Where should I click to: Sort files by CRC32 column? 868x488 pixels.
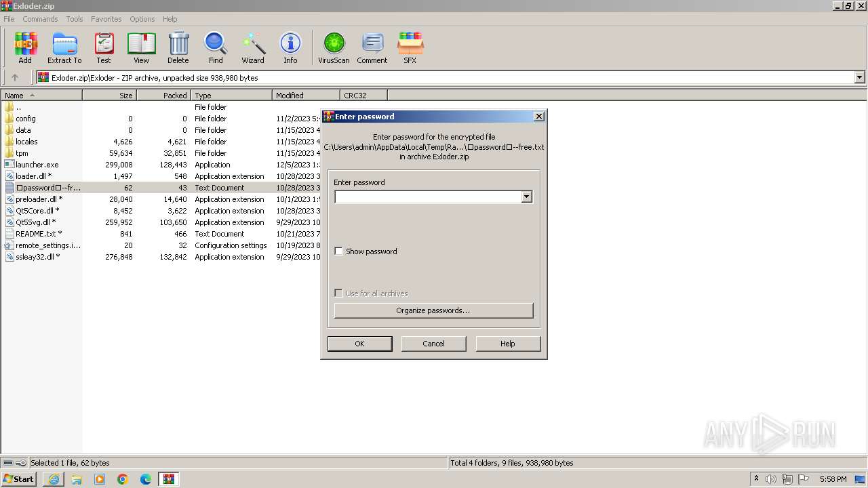(x=363, y=96)
